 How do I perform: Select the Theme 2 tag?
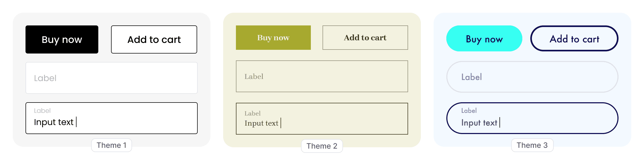(x=322, y=146)
